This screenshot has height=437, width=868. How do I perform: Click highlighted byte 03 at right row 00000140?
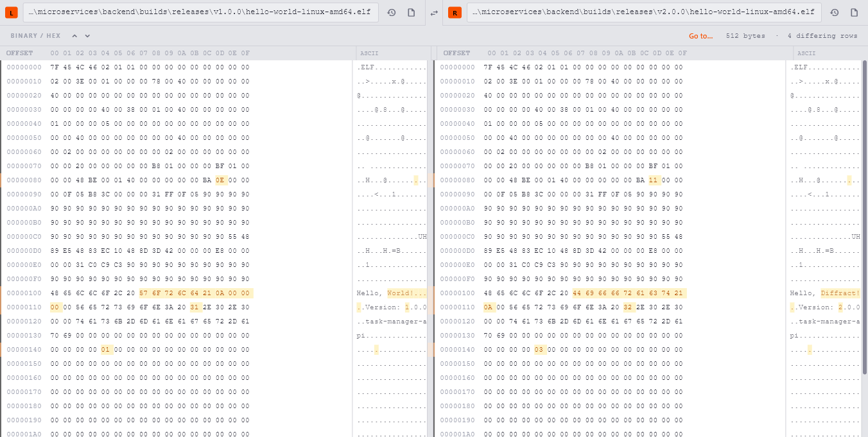tap(540, 350)
